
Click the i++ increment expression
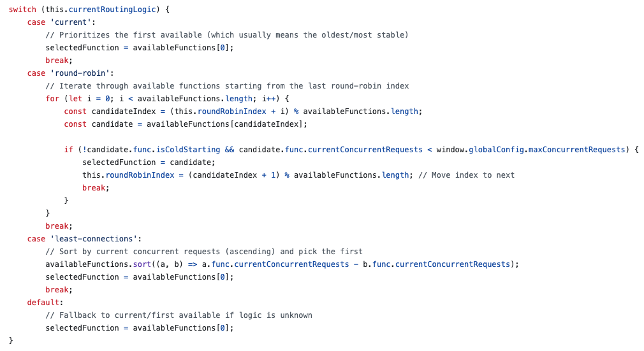270,99
